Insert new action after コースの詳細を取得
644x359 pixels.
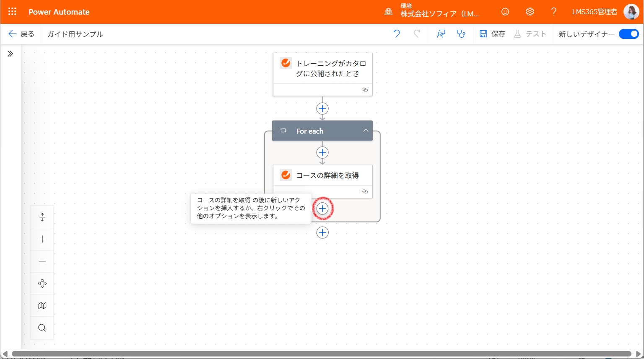(322, 208)
